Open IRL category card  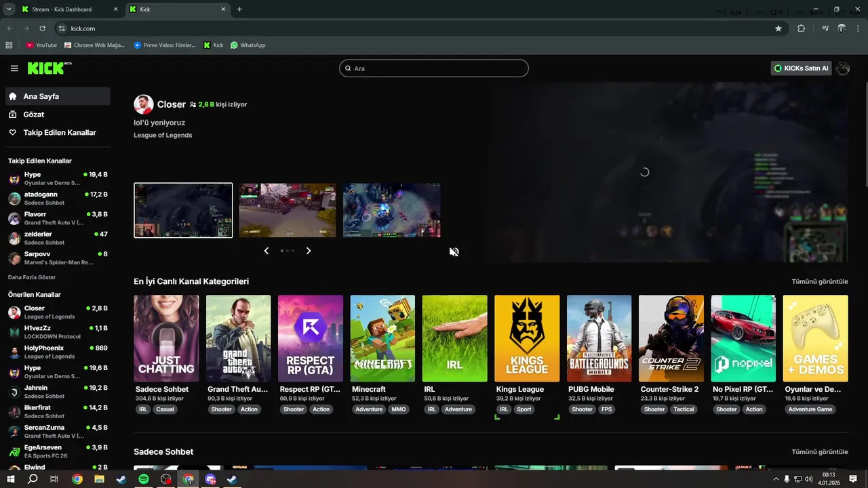[454, 338]
